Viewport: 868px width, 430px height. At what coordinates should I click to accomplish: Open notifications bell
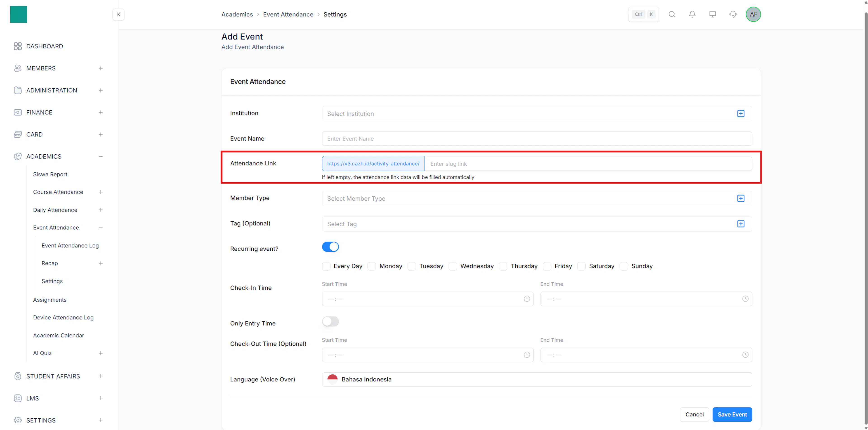[692, 14]
